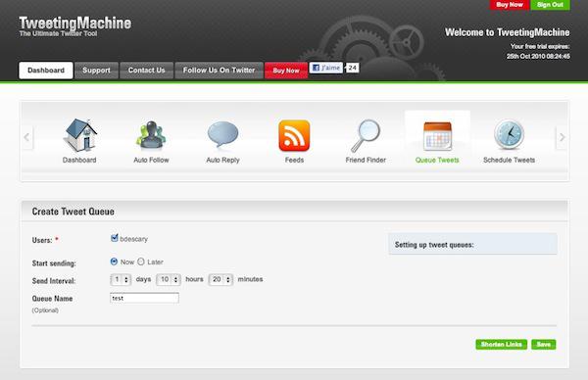Open the orange RSS Feeds icon
Viewport: 588px width, 380px height.
pyautogui.click(x=294, y=135)
